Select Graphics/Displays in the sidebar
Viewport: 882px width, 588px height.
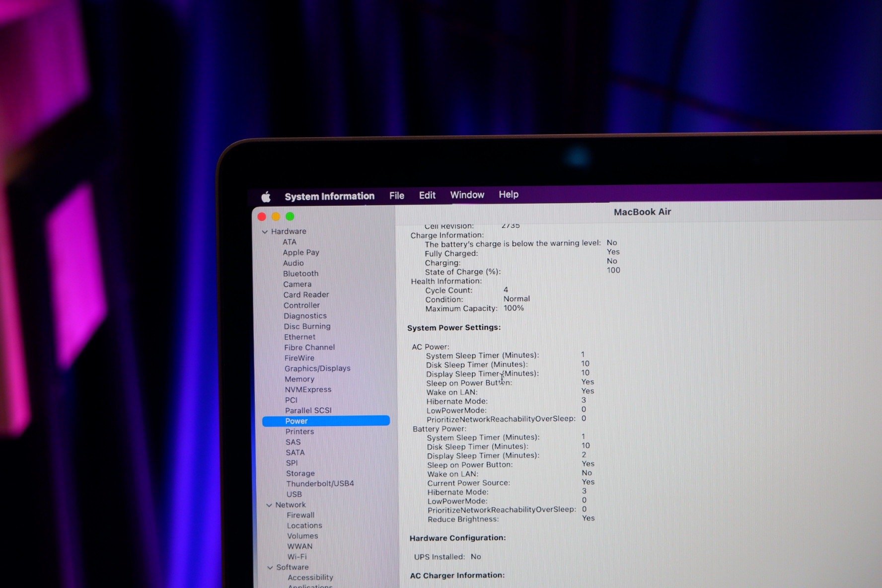pos(317,368)
